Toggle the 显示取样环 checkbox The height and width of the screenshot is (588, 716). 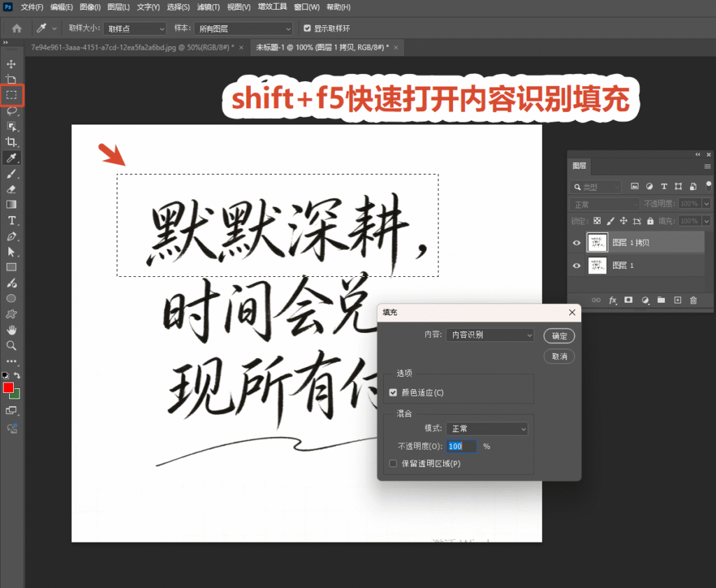tap(308, 28)
